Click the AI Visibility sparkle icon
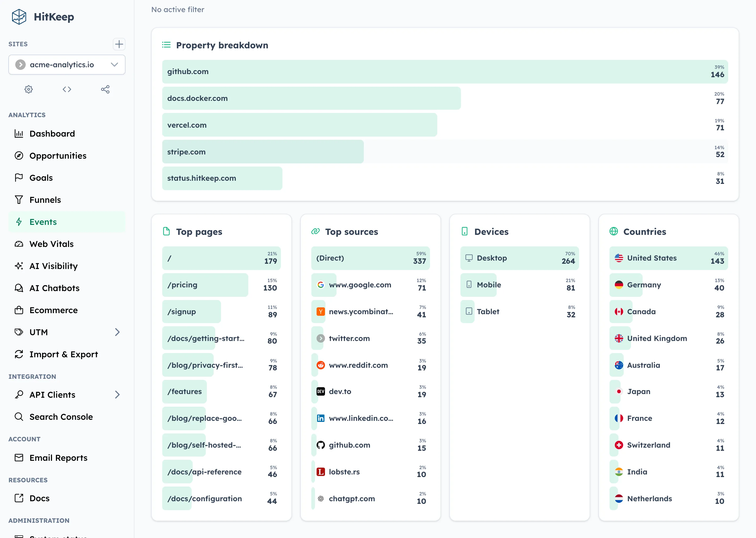Image resolution: width=756 pixels, height=538 pixels. [19, 266]
